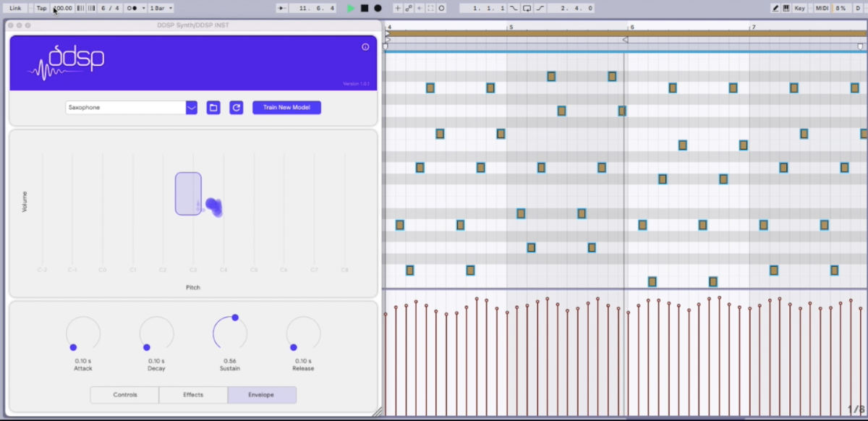Click tempo nudge up icon
Viewport: 868px width, 421px height.
click(x=91, y=8)
